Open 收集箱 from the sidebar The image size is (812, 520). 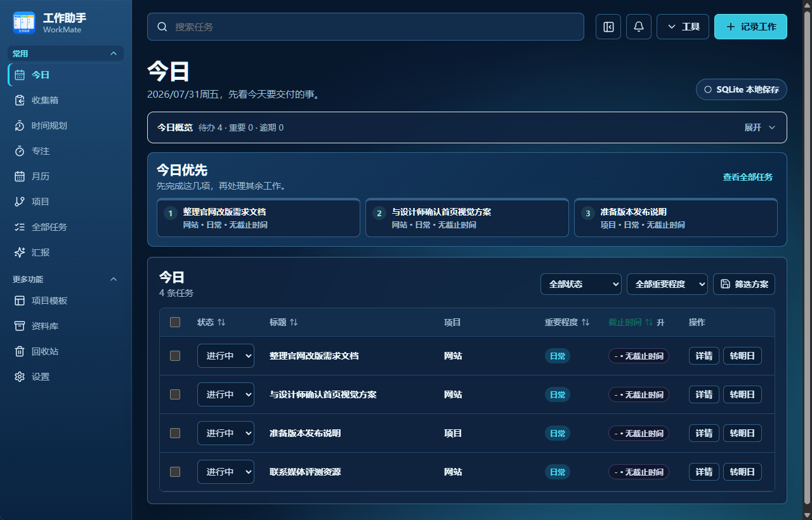65,100
